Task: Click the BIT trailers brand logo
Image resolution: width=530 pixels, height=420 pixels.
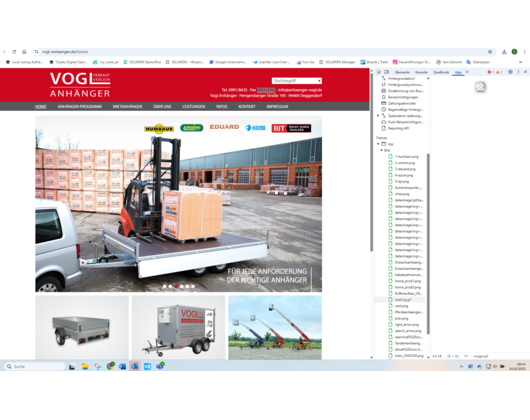Action: point(291,128)
